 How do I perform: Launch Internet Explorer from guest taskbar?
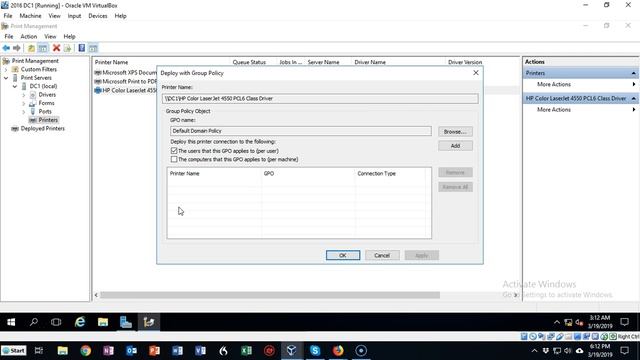tap(80, 322)
